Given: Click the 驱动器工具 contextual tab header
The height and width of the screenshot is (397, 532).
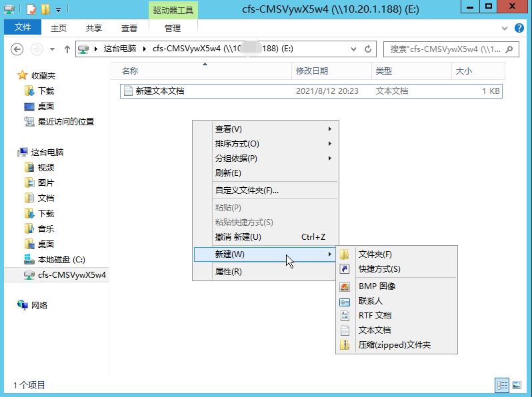Looking at the screenshot, I should pos(173,11).
